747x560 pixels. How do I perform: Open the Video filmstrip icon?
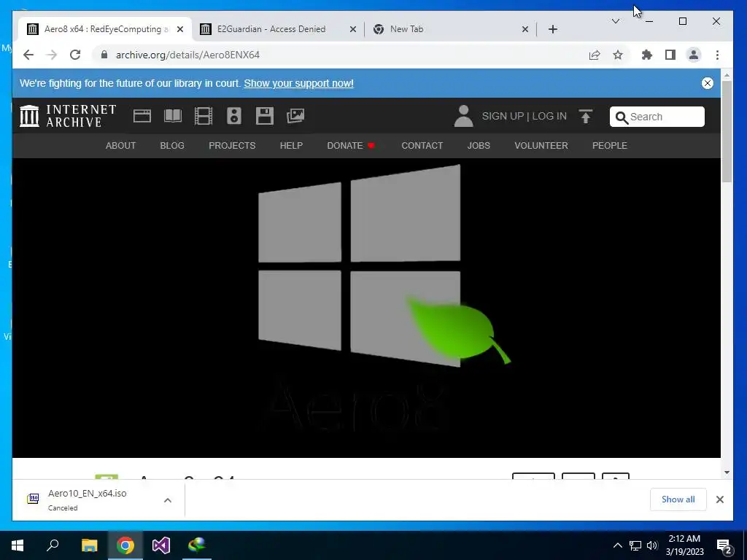coord(204,116)
